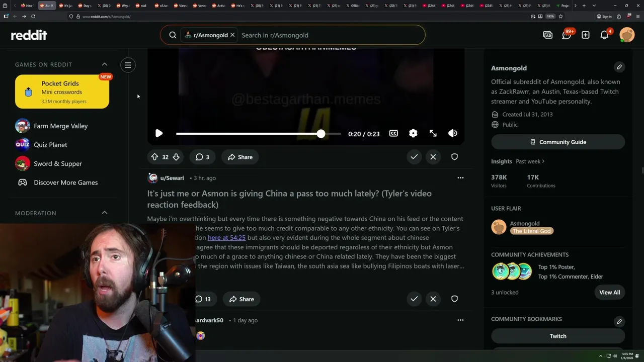Open options menu for u/Sewari post
The image size is (644, 362).
pyautogui.click(x=460, y=178)
